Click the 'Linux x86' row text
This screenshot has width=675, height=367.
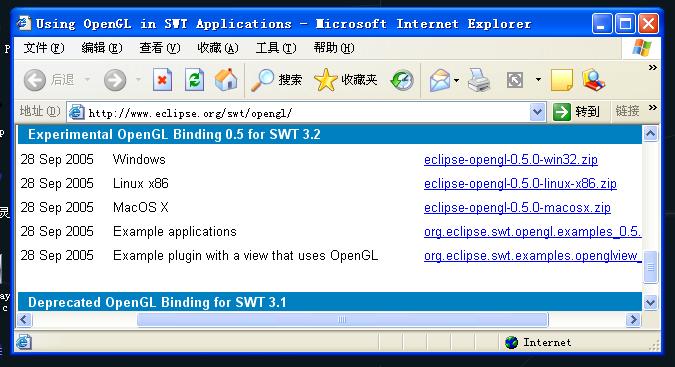click(x=141, y=184)
